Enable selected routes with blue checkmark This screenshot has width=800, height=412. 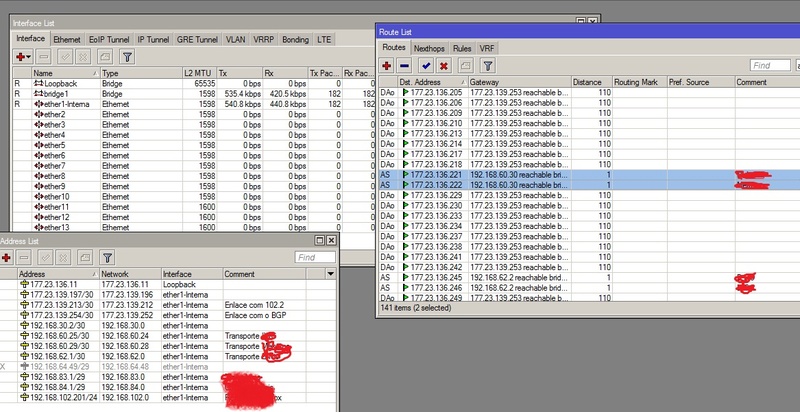426,65
